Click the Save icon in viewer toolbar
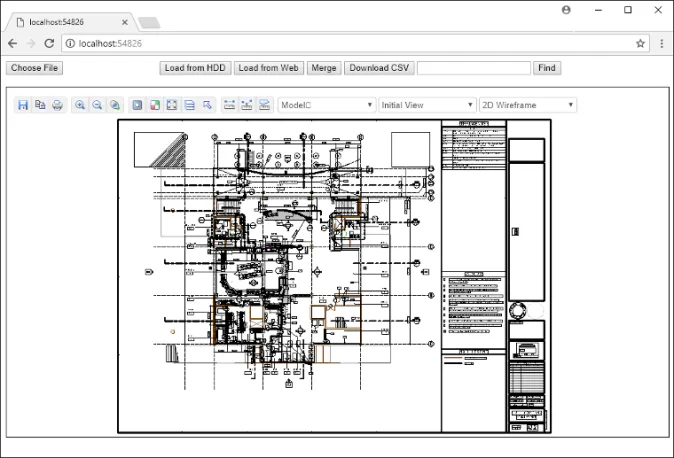The width and height of the screenshot is (674, 458). 23,105
